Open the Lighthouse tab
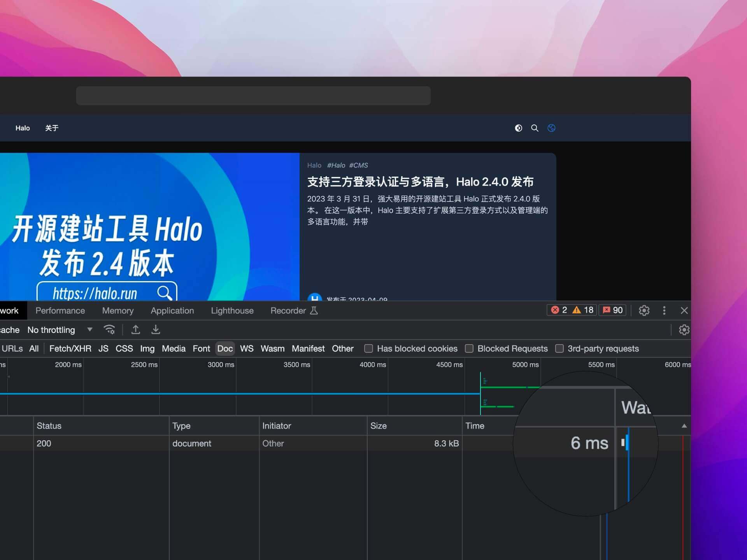Image resolution: width=747 pixels, height=560 pixels. pyautogui.click(x=232, y=310)
